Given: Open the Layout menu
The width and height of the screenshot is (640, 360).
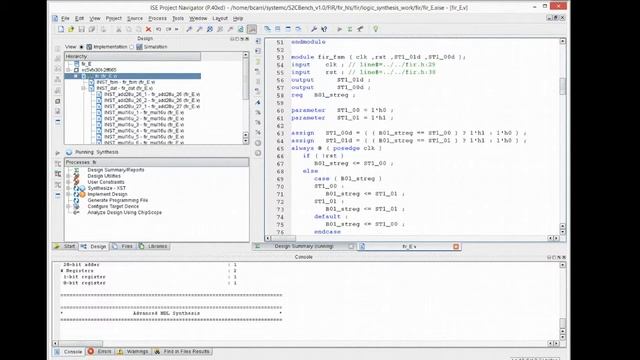Looking at the screenshot, I should click(220, 18).
